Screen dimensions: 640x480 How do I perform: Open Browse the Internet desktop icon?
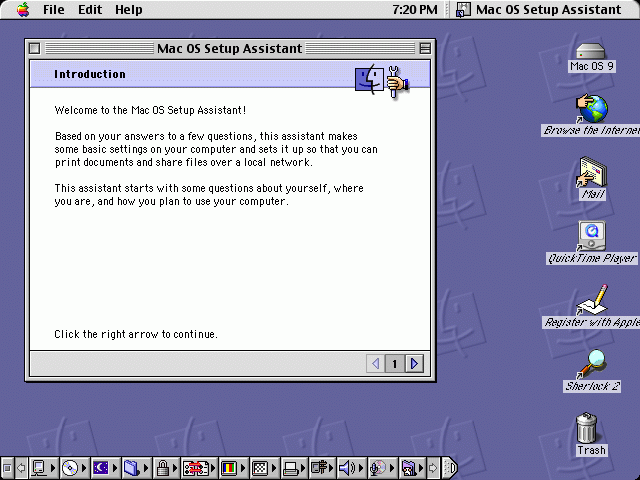pos(591,108)
